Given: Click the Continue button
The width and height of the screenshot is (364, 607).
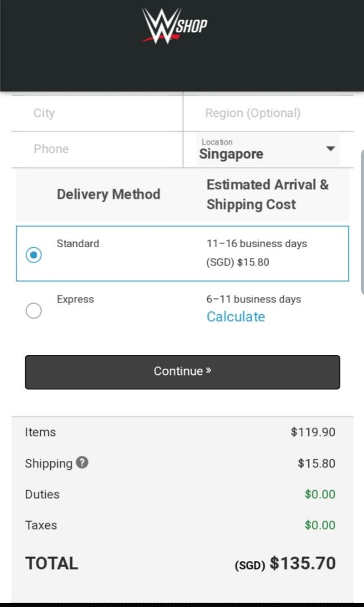Looking at the screenshot, I should 182,372.
